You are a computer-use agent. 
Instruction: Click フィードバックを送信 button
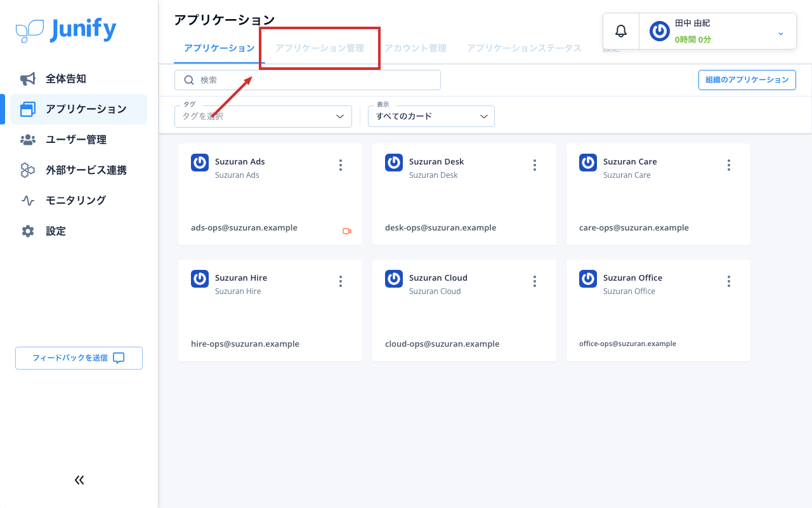tap(79, 358)
